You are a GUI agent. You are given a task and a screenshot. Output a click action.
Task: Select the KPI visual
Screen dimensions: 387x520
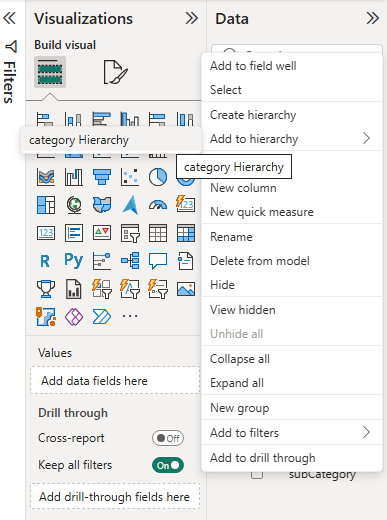(x=102, y=233)
